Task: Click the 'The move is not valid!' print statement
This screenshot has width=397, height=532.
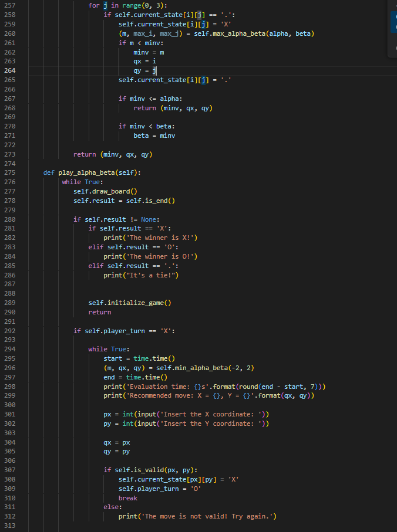Action: (x=198, y=517)
